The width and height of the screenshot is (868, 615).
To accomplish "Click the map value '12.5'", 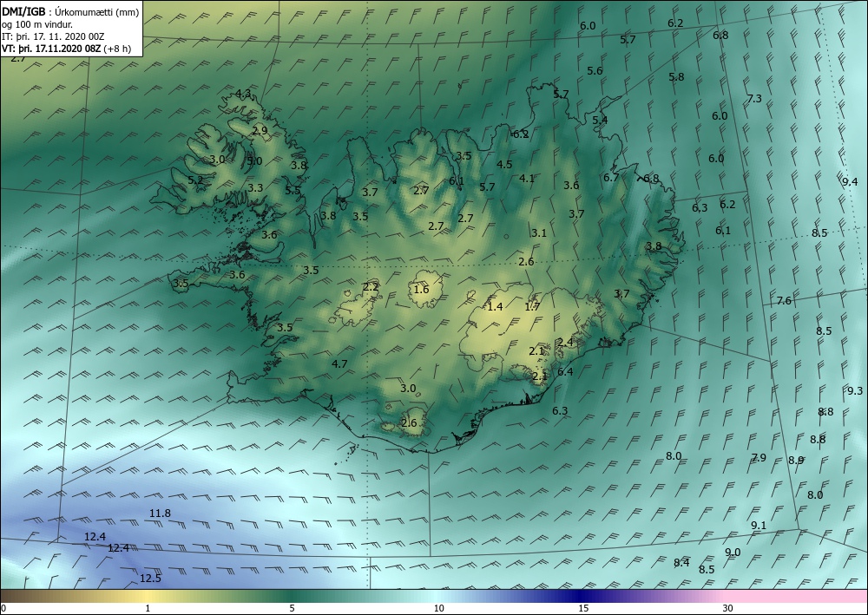I will coord(150,579).
